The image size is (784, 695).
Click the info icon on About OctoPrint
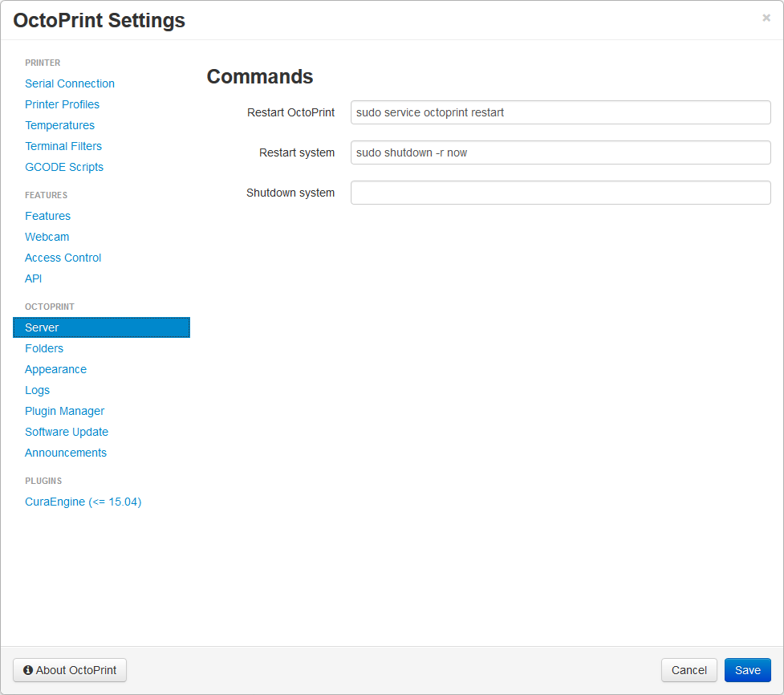(28, 670)
